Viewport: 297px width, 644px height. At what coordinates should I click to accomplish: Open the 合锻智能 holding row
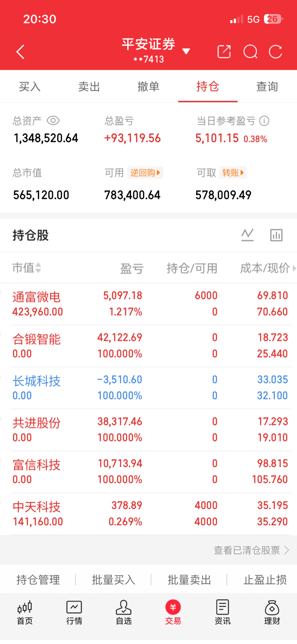[x=148, y=346]
